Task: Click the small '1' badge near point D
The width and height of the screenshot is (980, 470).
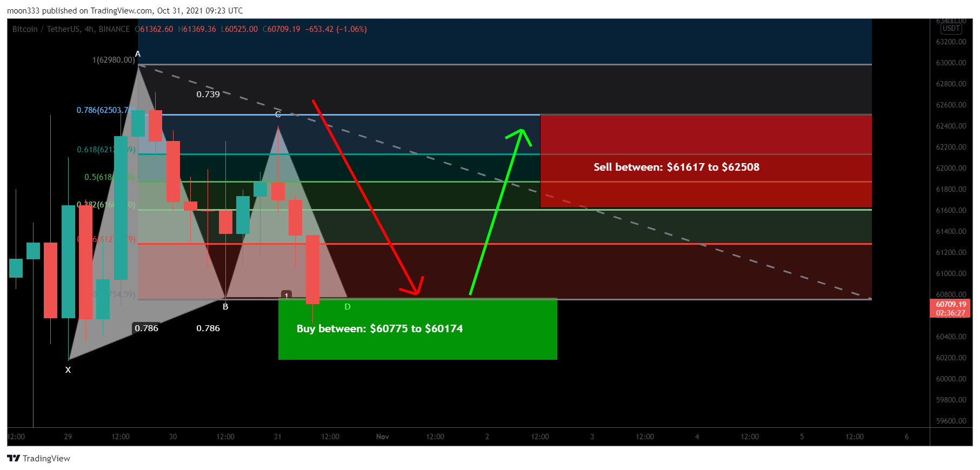Action: click(x=286, y=295)
